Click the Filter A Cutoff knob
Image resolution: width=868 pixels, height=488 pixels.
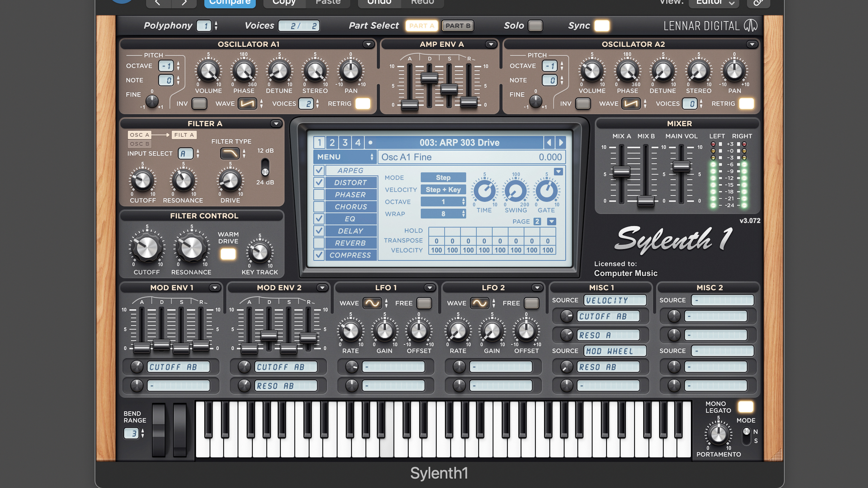point(143,180)
